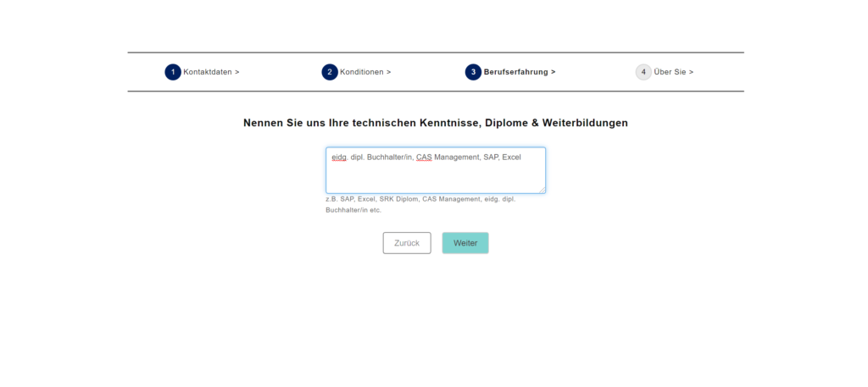Click the step 1 number circle
Screen dimensions: 868x387
pos(173,72)
